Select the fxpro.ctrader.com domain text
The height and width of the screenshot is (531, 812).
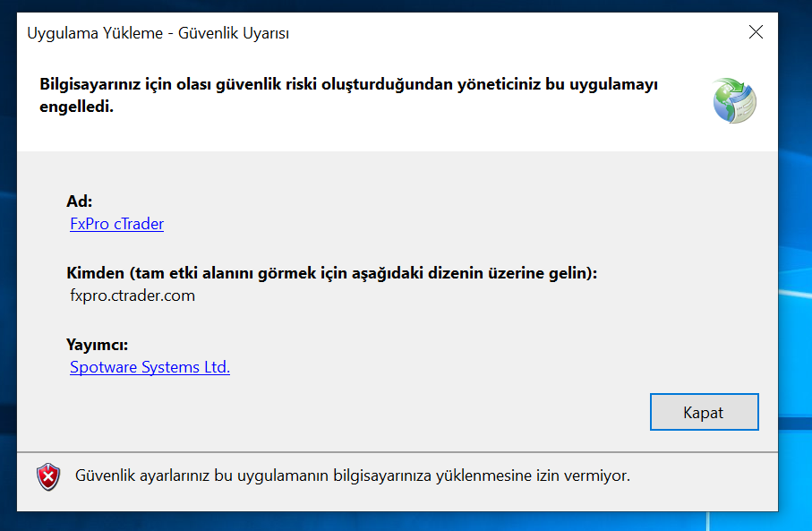pos(132,295)
